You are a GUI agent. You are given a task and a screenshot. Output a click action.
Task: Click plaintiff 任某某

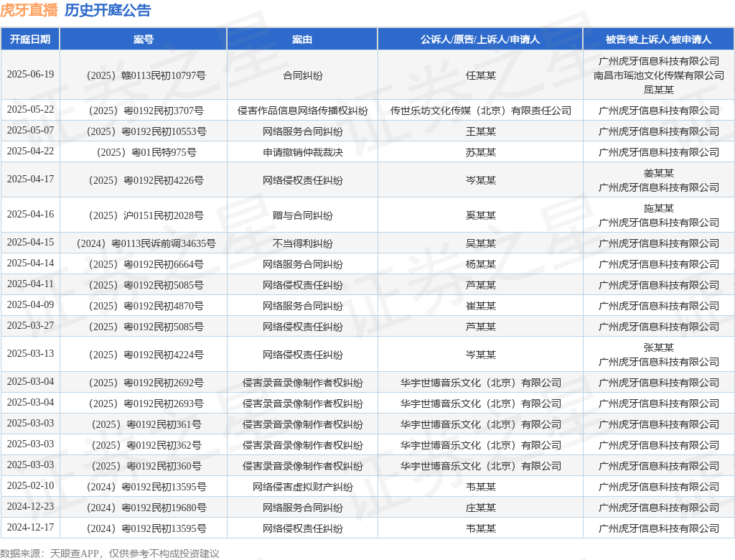tap(480, 75)
